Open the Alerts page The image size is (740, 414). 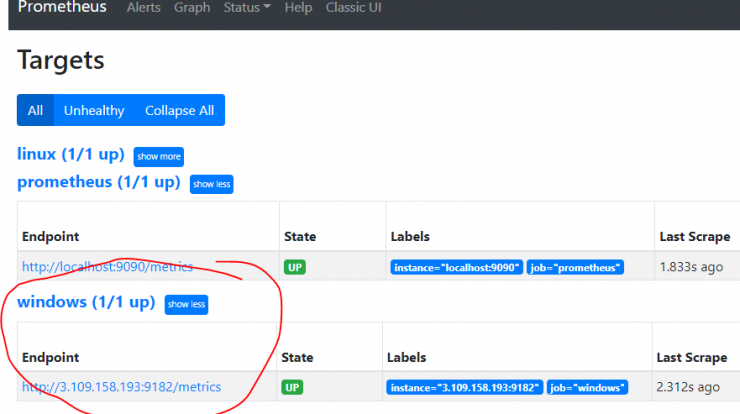click(143, 8)
